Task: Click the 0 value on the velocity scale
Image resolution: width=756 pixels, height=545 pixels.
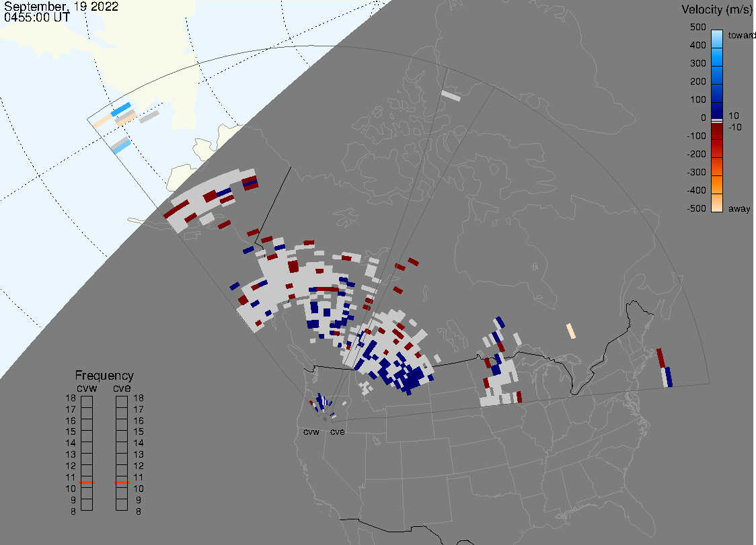Action: [x=704, y=118]
